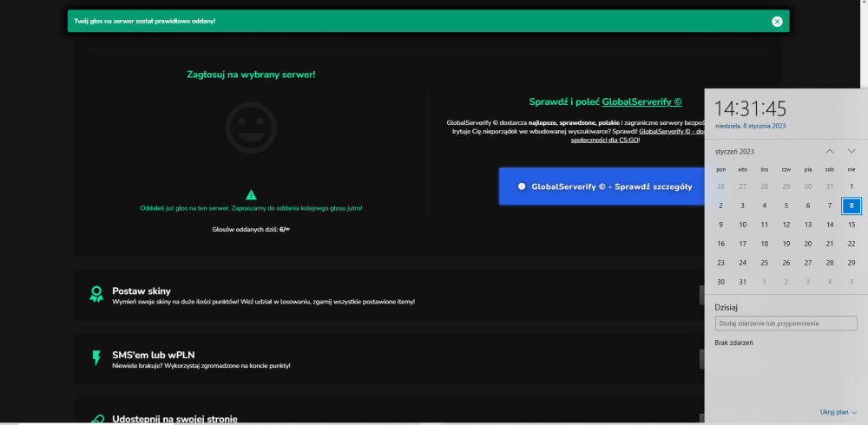Click the Oddałeś już głos na ten serwer message
Viewport: 868px width, 425px height.
[252, 209]
